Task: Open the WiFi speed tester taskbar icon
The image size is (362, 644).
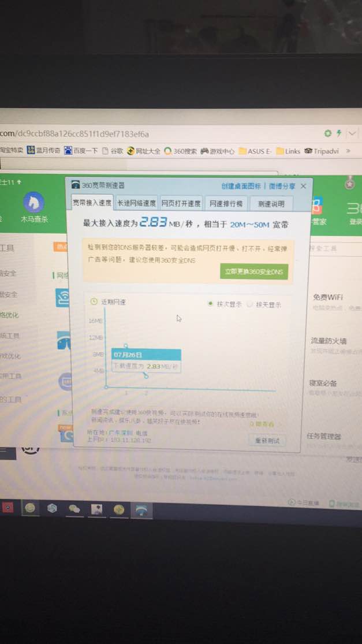Action: point(141,511)
